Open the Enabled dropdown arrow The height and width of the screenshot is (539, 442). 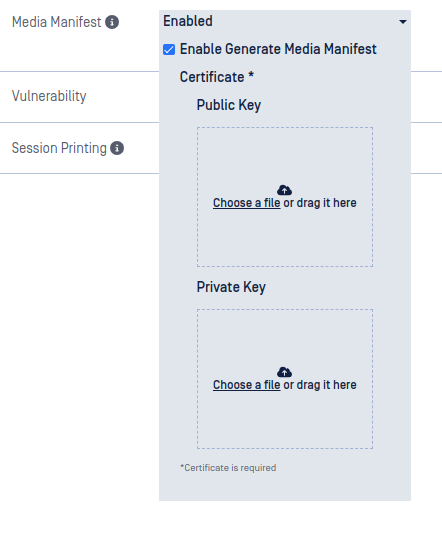403,22
